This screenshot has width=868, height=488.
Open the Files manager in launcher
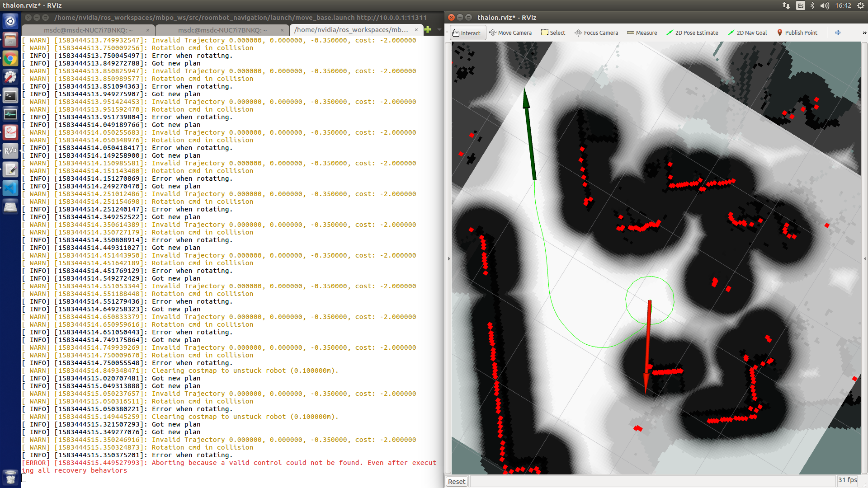10,40
